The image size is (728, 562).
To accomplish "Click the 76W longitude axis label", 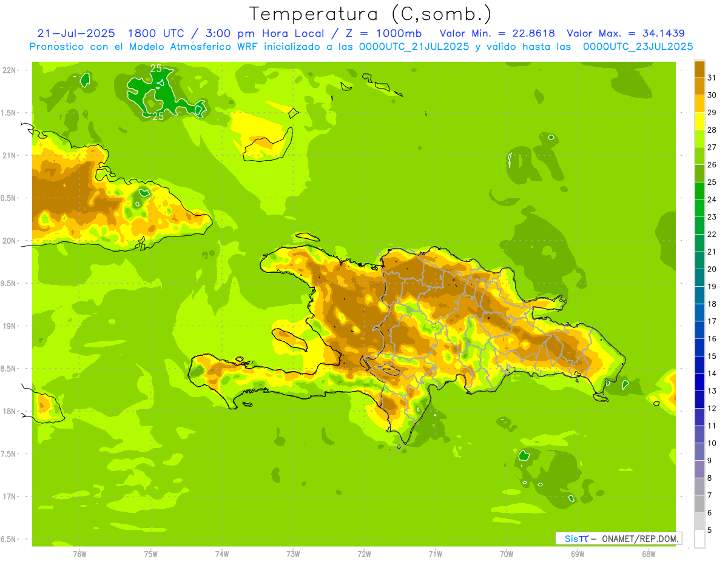I will pyautogui.click(x=79, y=554).
